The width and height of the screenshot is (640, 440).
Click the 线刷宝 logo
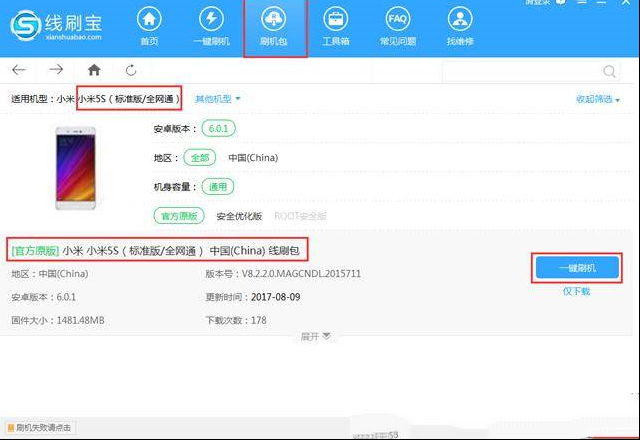click(x=56, y=25)
